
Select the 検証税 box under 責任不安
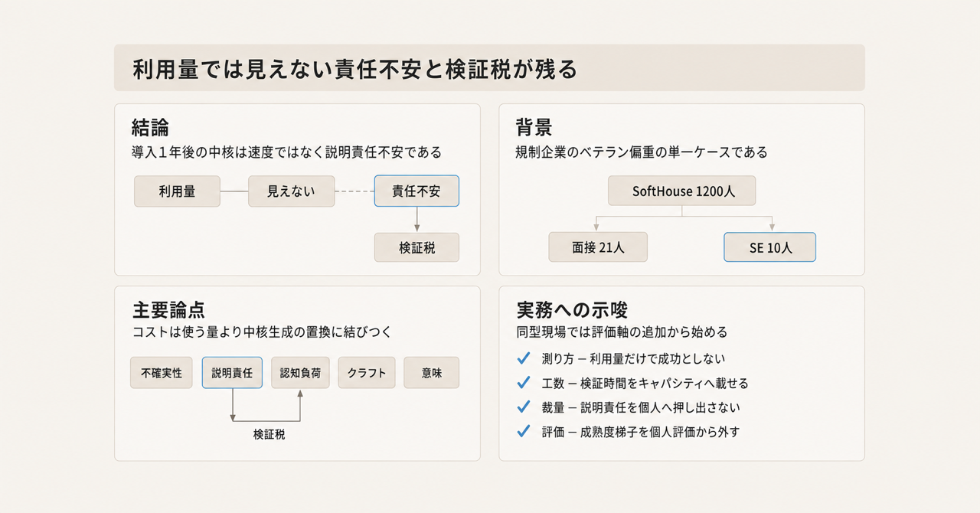tap(416, 248)
